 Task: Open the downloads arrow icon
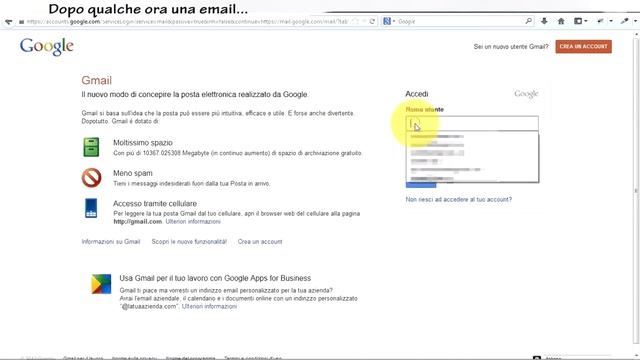[544, 21]
